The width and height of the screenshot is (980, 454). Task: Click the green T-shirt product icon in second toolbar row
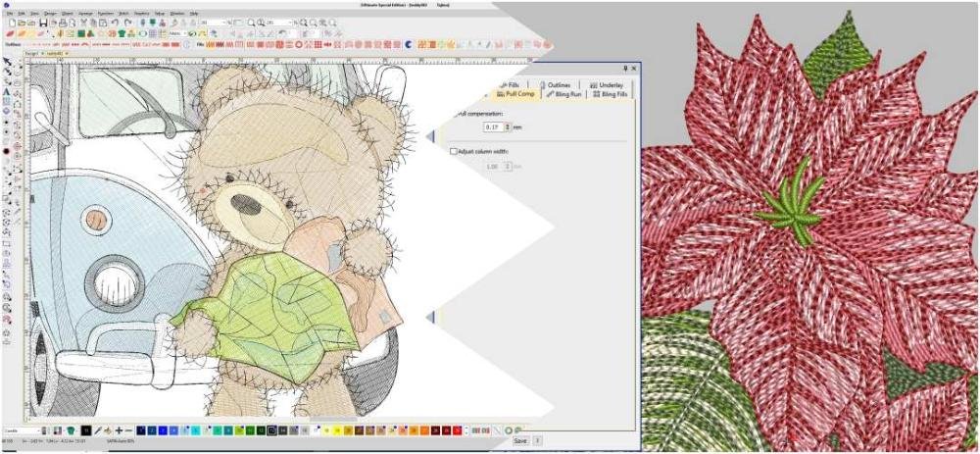[122, 33]
